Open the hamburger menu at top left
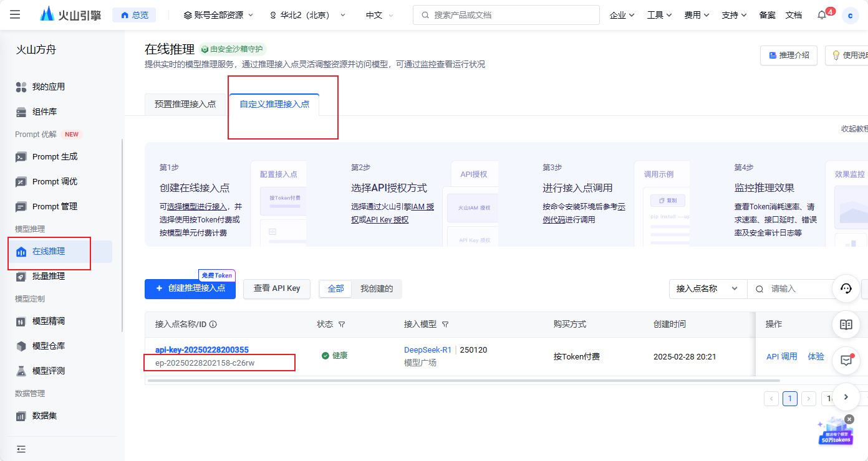 pyautogui.click(x=15, y=14)
